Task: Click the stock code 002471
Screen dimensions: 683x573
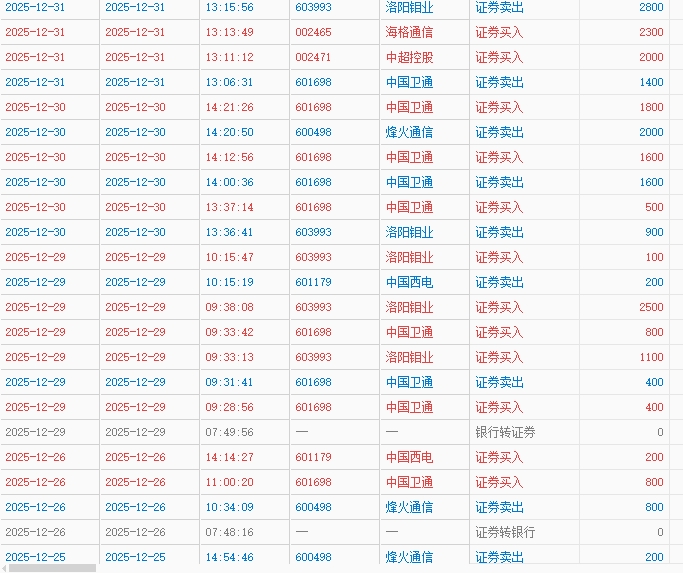Action: pos(313,57)
